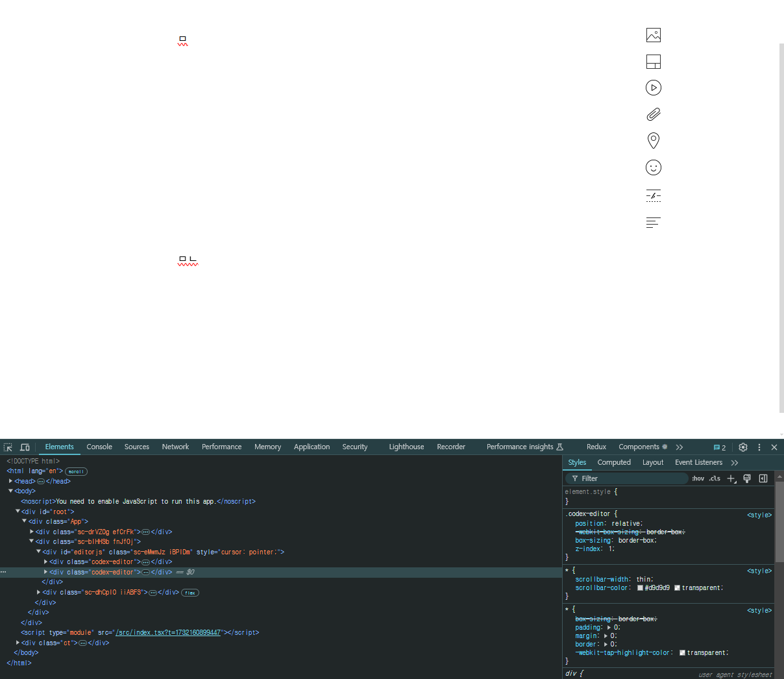Image resolution: width=784 pixels, height=679 pixels.
Task: Open style source link for .codex-editor rule
Action: 759,515
